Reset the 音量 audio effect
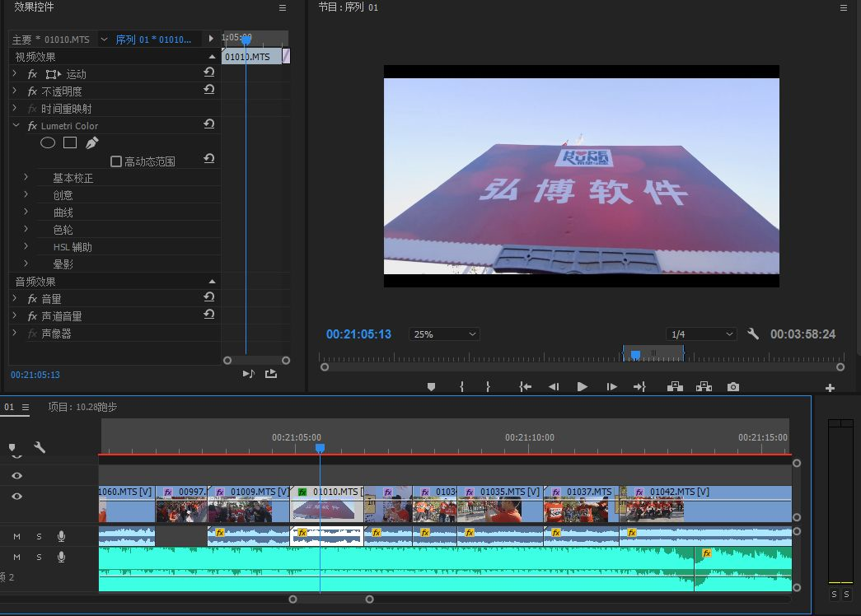This screenshot has height=616, width=861. click(x=208, y=297)
